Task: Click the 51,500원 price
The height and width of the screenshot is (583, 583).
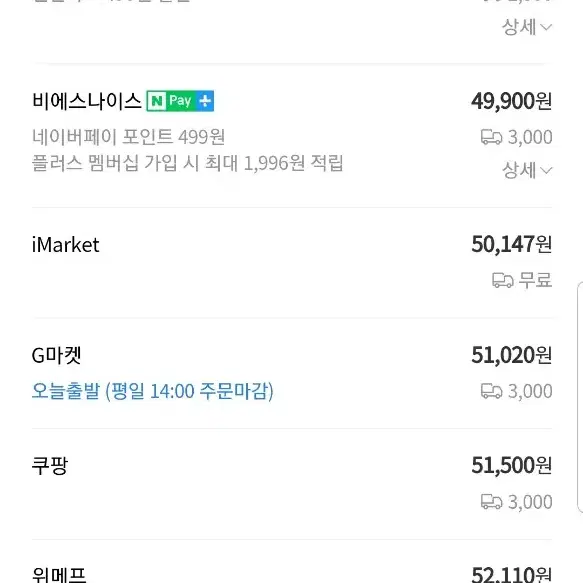Action: (x=512, y=466)
